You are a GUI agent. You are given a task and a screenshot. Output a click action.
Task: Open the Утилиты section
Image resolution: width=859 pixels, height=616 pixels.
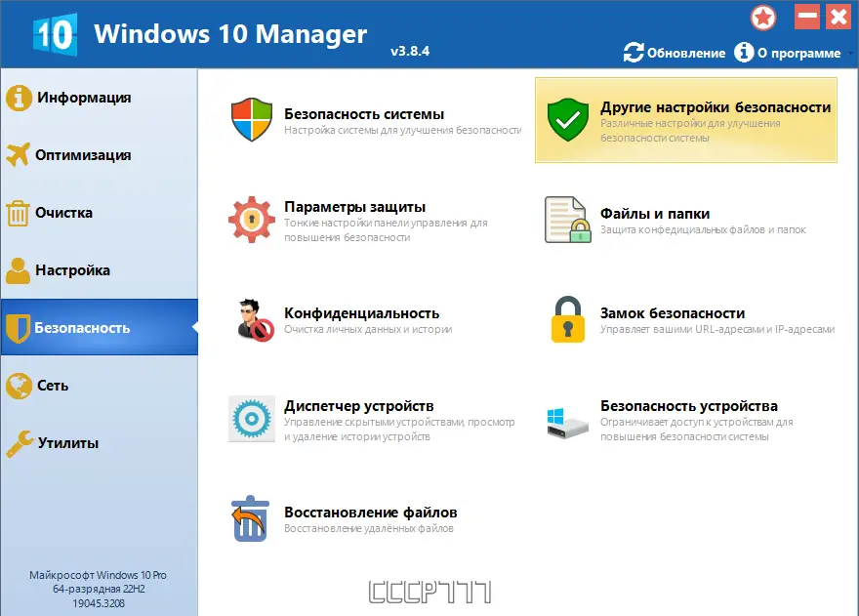pyautogui.click(x=99, y=443)
